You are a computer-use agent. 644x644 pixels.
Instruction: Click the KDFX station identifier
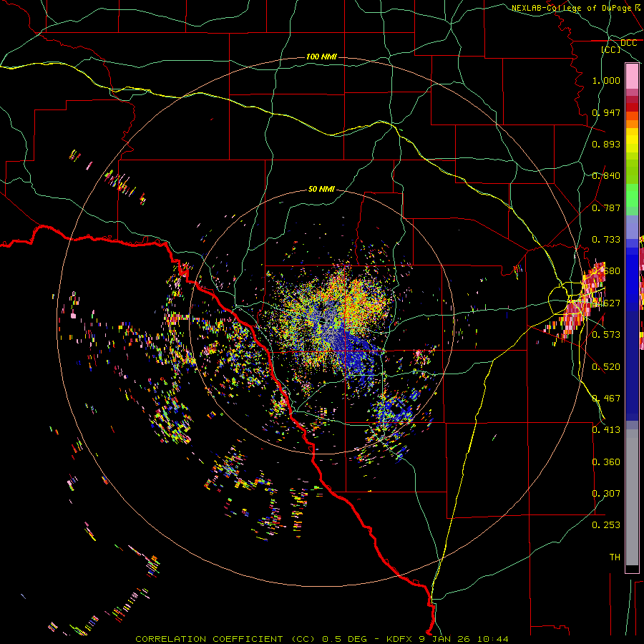point(401,639)
